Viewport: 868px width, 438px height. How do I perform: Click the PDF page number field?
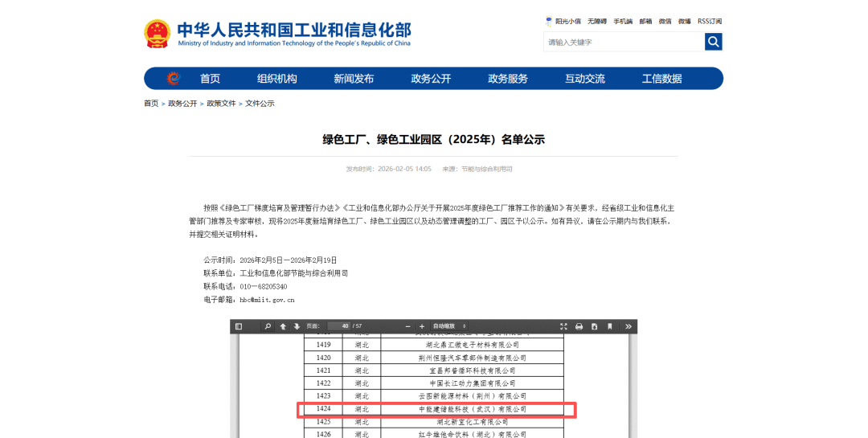338,326
